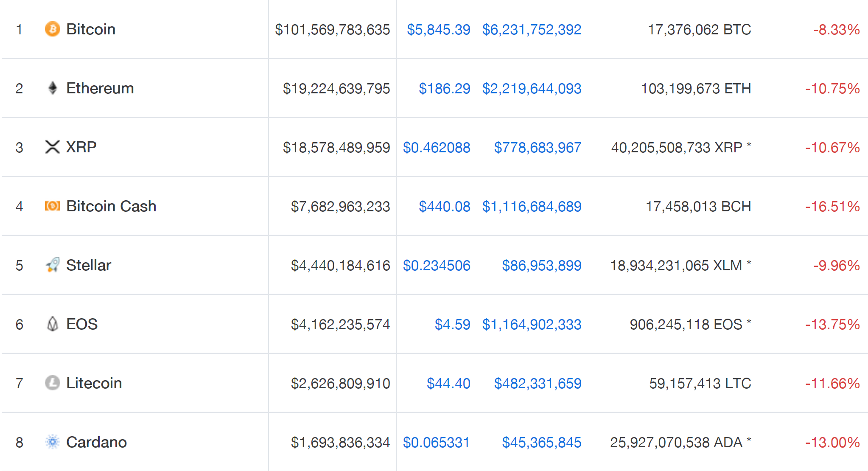The width and height of the screenshot is (868, 471).
Task: Click EOS price $4.59
Action: pyautogui.click(x=453, y=324)
